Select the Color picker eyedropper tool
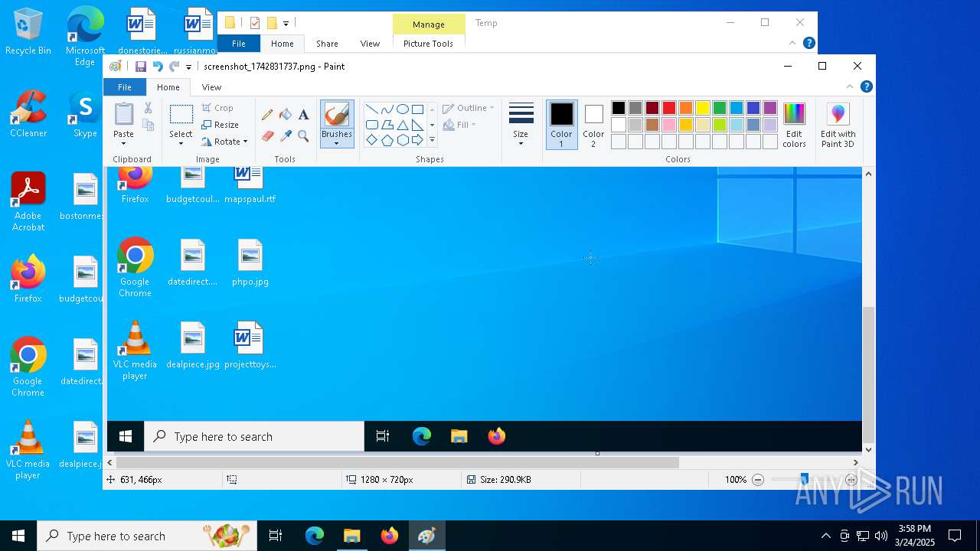This screenshot has width=980, height=551. pos(286,136)
